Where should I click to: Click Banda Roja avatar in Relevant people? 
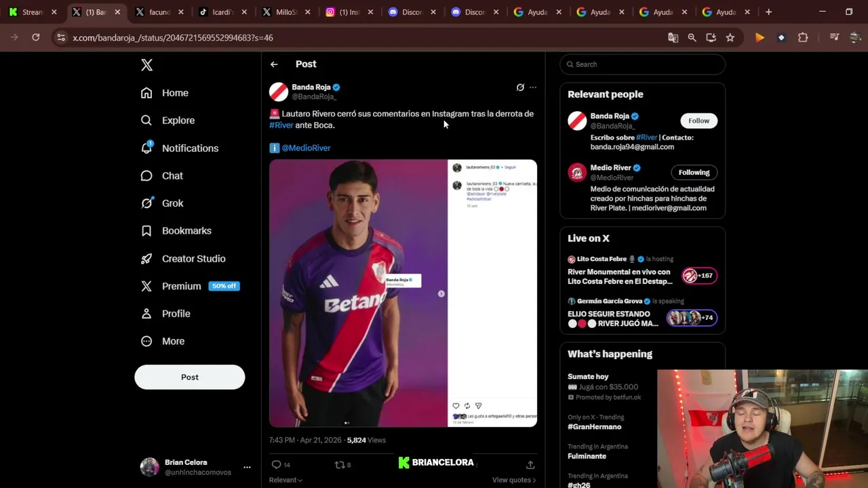point(577,121)
